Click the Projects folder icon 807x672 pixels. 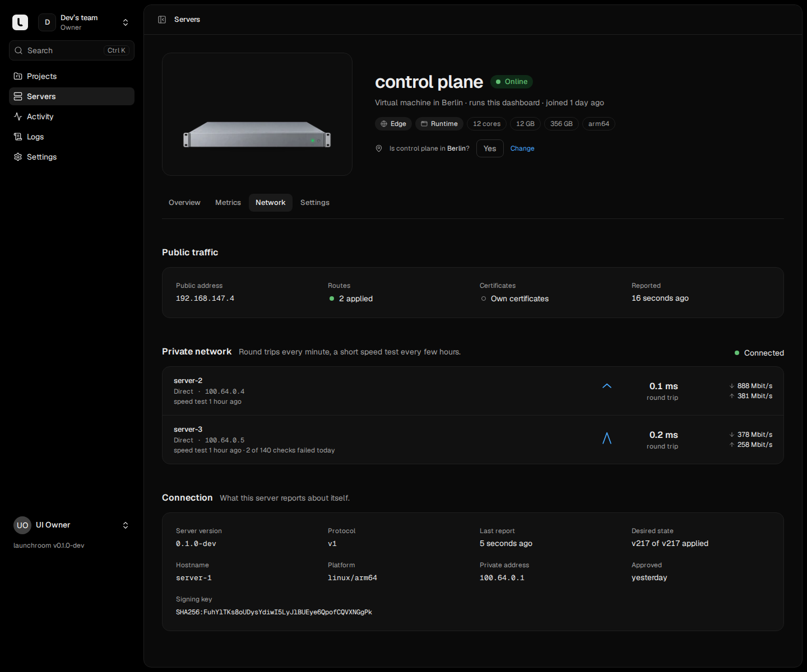click(18, 76)
